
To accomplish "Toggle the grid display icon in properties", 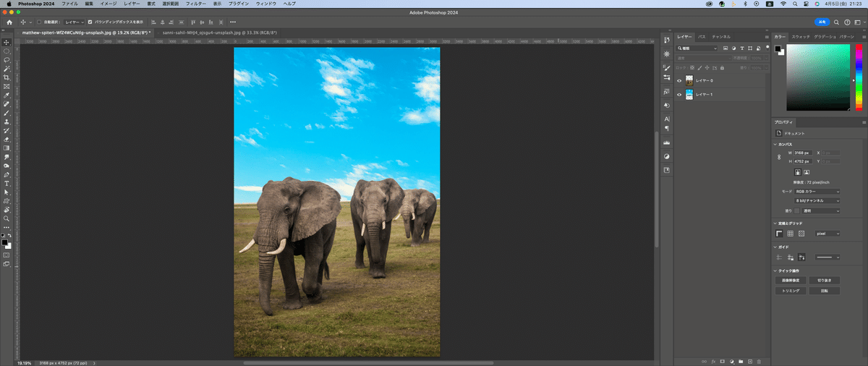I will [790, 234].
